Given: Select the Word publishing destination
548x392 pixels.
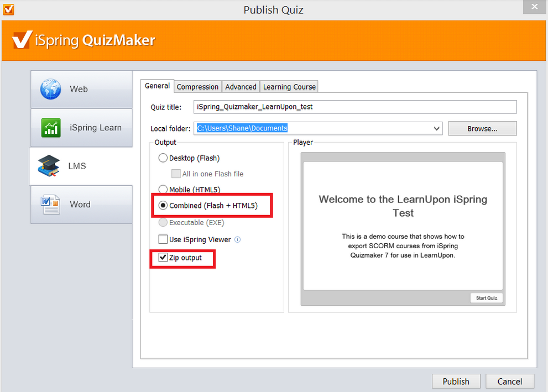Looking at the screenshot, I should [81, 205].
